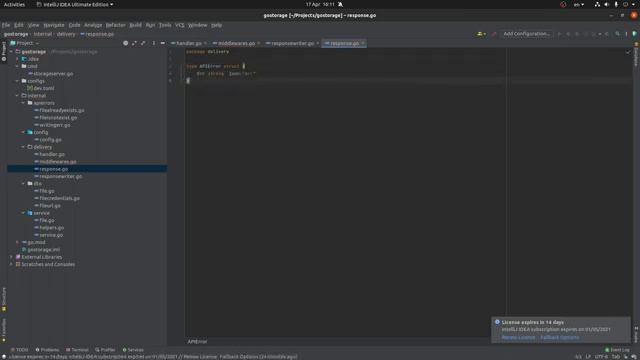Open the keyboard language indicator dropdown

click(x=579, y=4)
